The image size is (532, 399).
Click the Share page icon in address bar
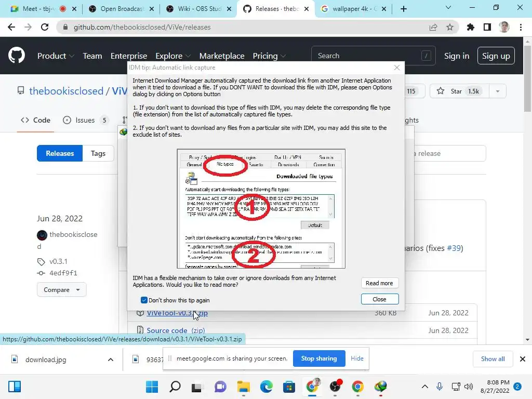pyautogui.click(x=433, y=27)
